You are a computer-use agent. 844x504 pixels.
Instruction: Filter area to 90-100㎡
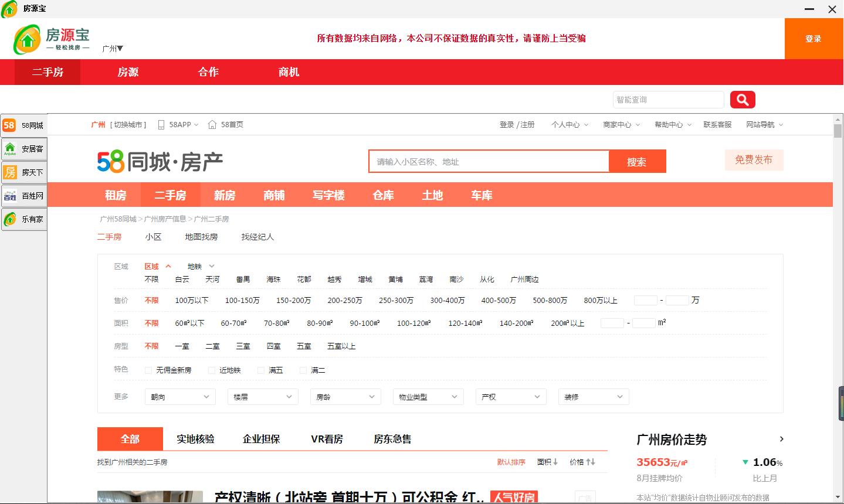tap(365, 323)
